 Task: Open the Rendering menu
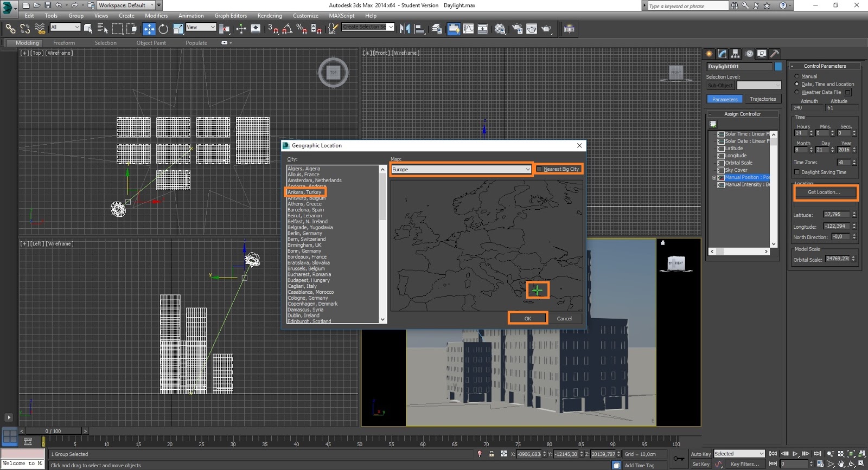(x=269, y=16)
